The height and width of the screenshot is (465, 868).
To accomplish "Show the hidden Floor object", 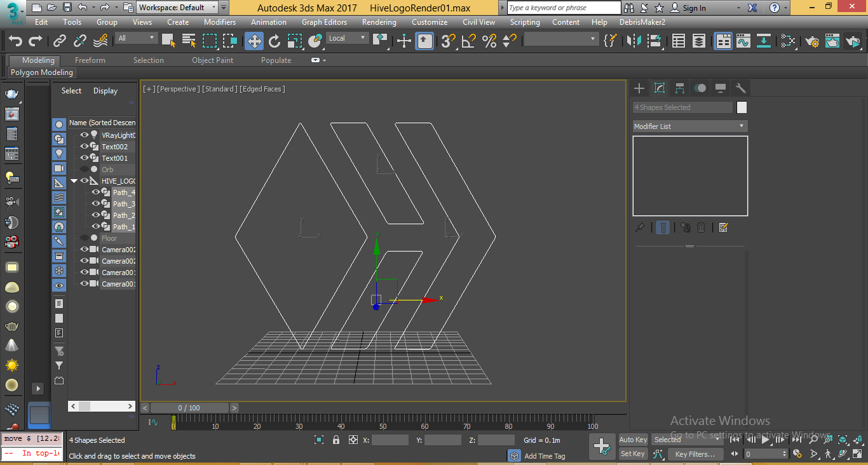I will click(84, 238).
